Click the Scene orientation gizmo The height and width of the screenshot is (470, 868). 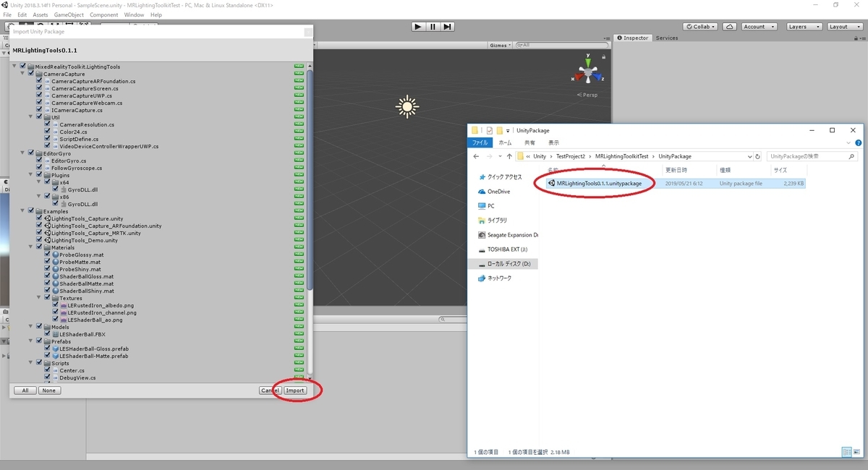point(589,72)
